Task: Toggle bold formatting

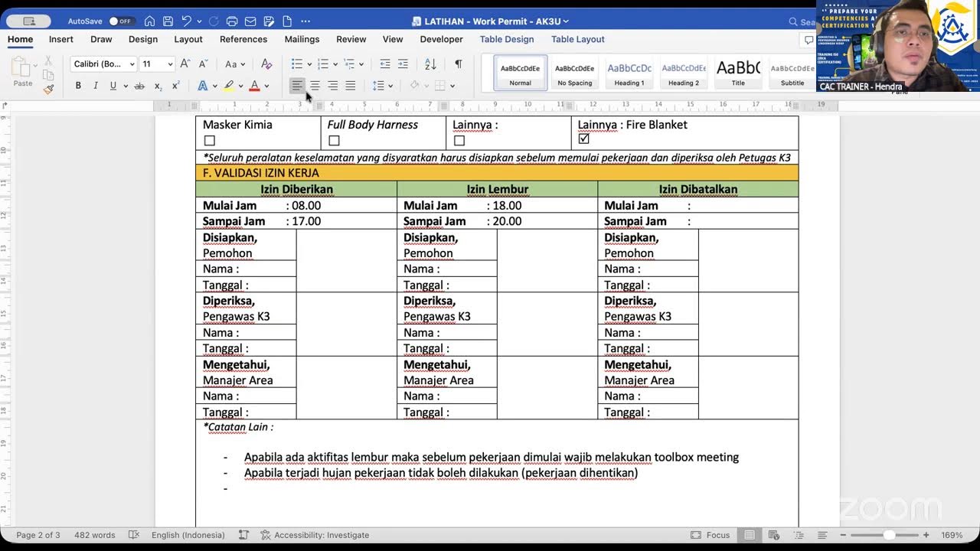Action: coord(78,86)
